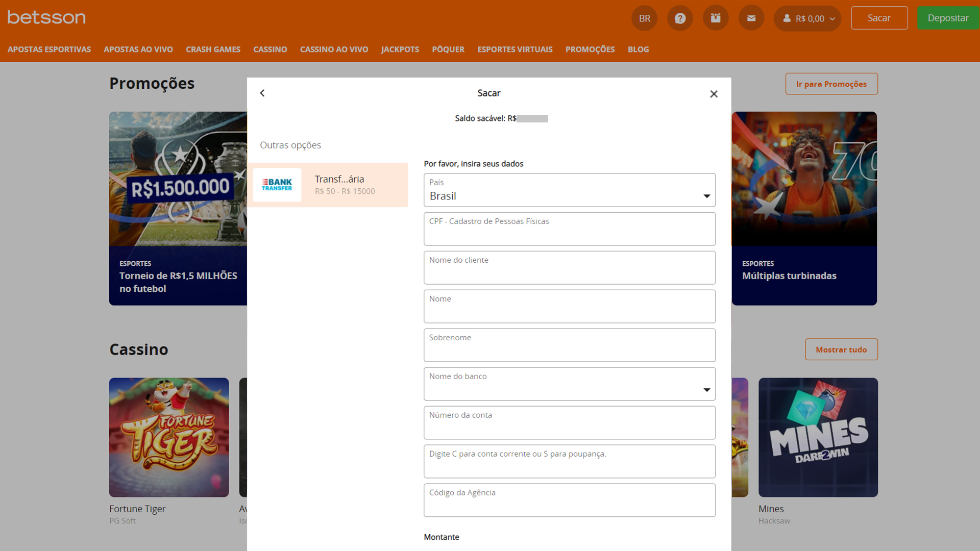Open Apostas Esportivas menu
The height and width of the screenshot is (551, 980).
(x=49, y=49)
